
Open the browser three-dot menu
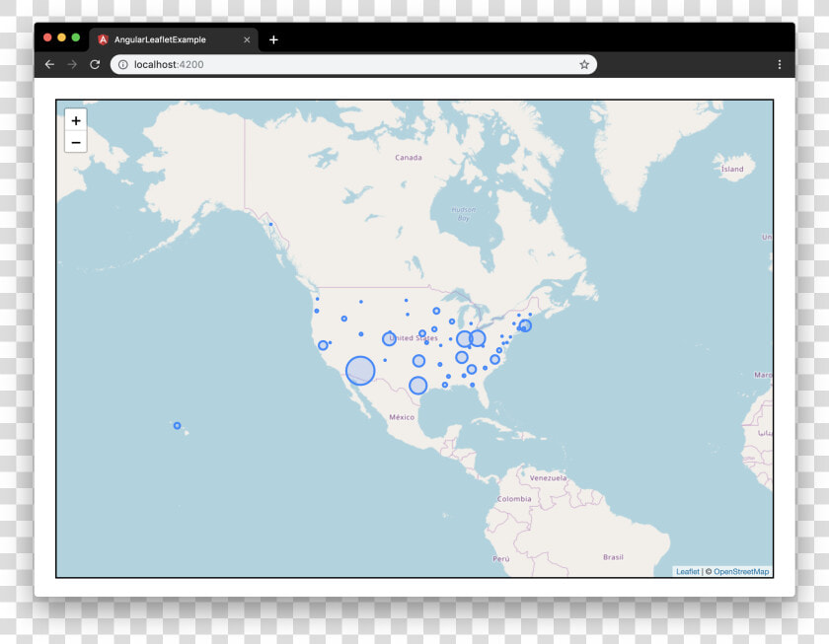[x=780, y=64]
